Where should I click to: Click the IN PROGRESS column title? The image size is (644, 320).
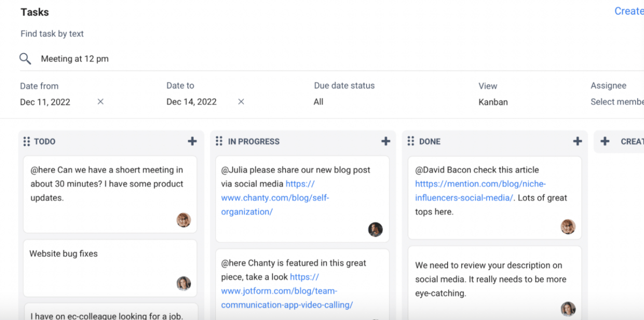point(254,142)
